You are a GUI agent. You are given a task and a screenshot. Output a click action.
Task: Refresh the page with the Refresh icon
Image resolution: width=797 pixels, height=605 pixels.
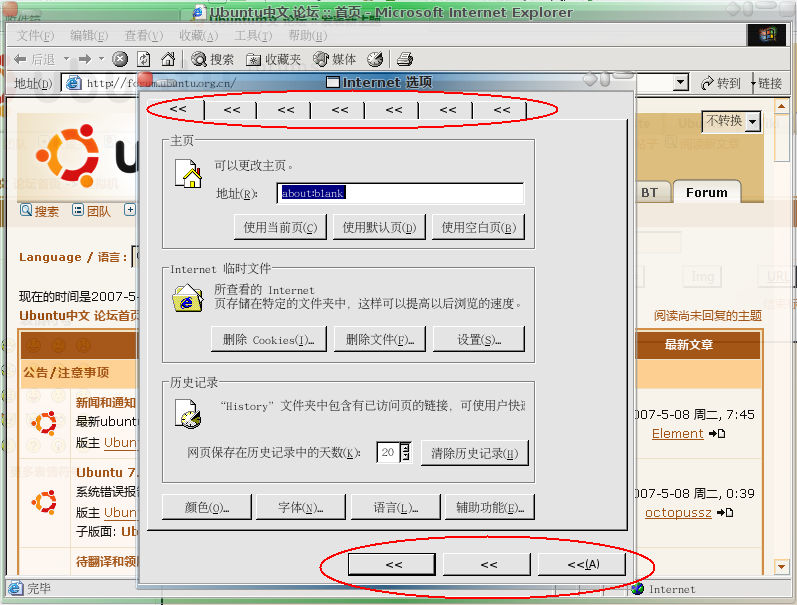click(144, 59)
